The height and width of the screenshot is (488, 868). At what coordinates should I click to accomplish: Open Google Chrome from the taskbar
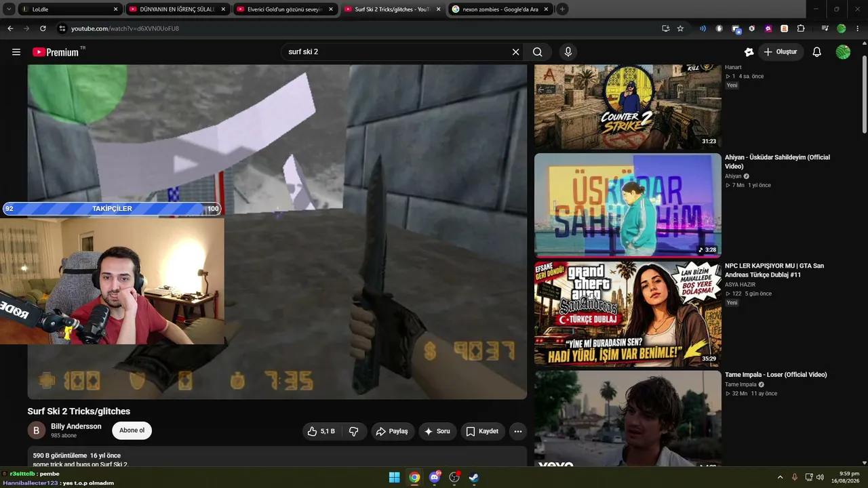coord(414,477)
